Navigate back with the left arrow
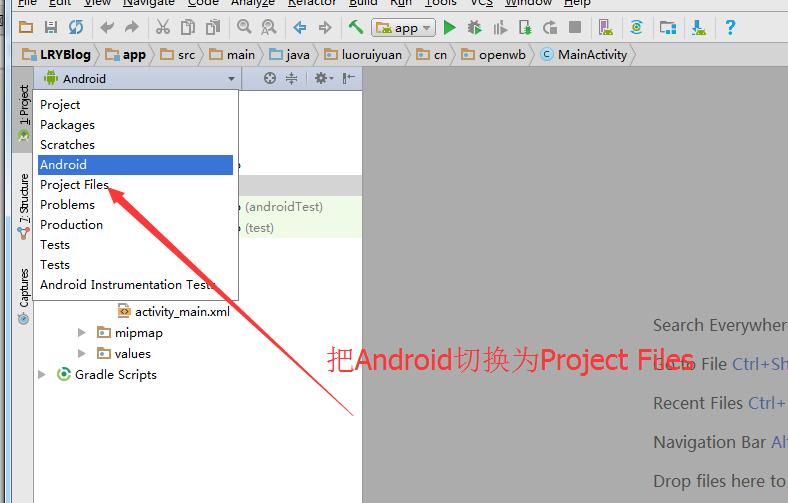Image resolution: width=788 pixels, height=503 pixels. [300, 27]
